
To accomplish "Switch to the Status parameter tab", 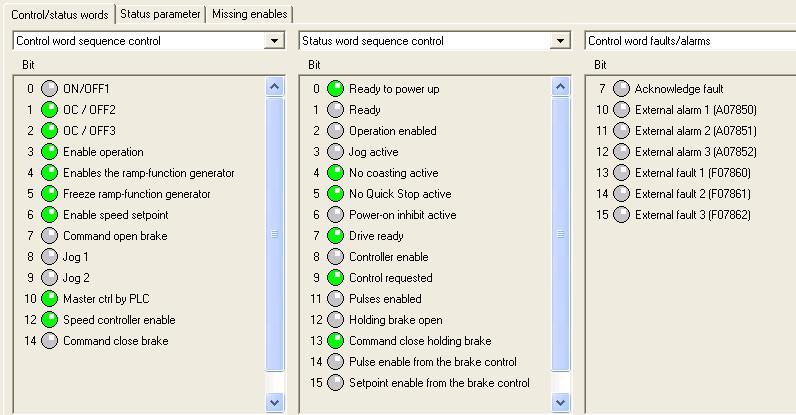I will tap(162, 14).
